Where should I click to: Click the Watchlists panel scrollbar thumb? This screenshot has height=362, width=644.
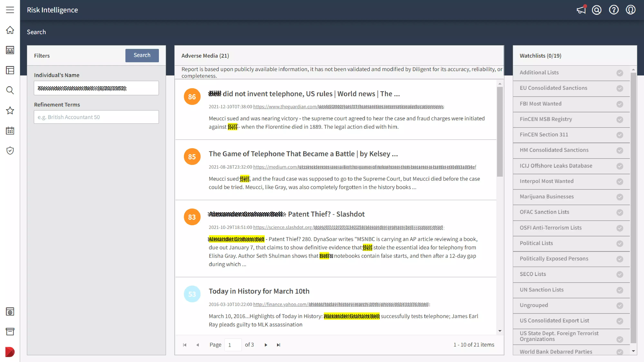tap(633, 208)
